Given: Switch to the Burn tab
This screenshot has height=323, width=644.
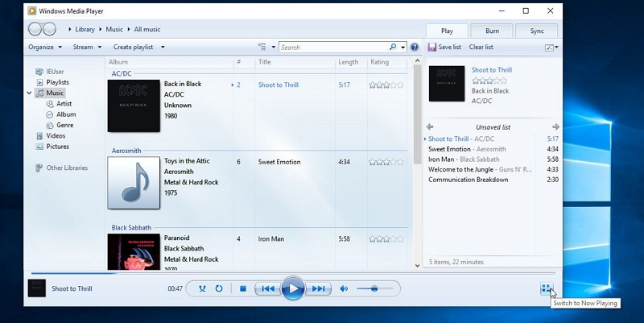Looking at the screenshot, I should click(x=492, y=31).
